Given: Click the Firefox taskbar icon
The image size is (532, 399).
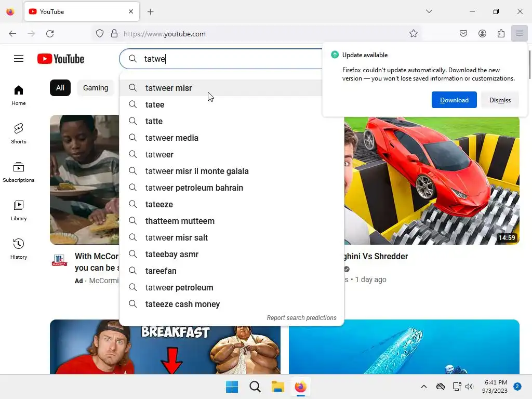Looking at the screenshot, I should [301, 387].
